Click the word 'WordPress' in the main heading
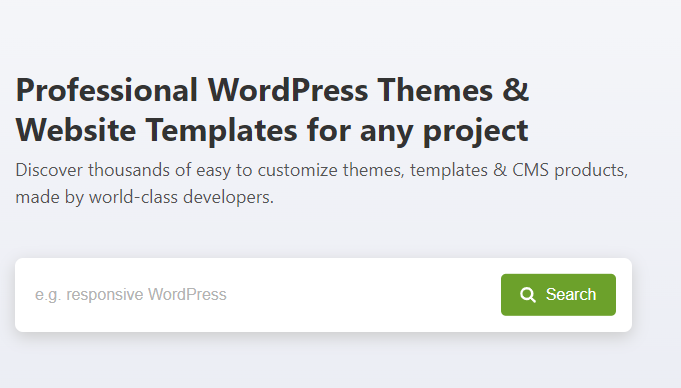The width and height of the screenshot is (681, 388). click(288, 90)
